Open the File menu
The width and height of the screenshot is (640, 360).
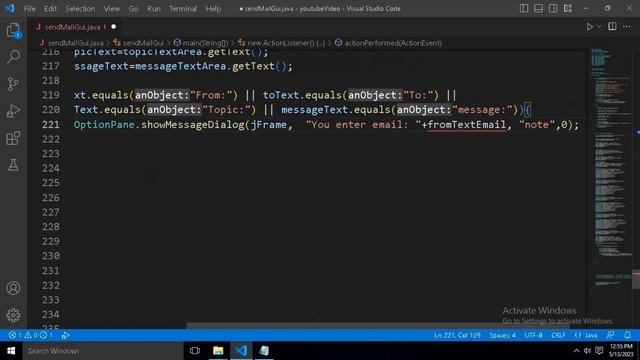(x=29, y=9)
